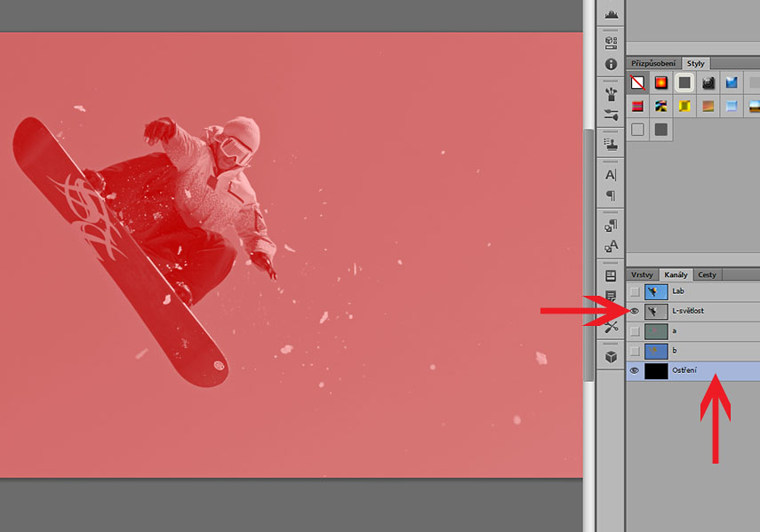Open the Notes panel icon
The image size is (760, 532).
coord(611,296)
